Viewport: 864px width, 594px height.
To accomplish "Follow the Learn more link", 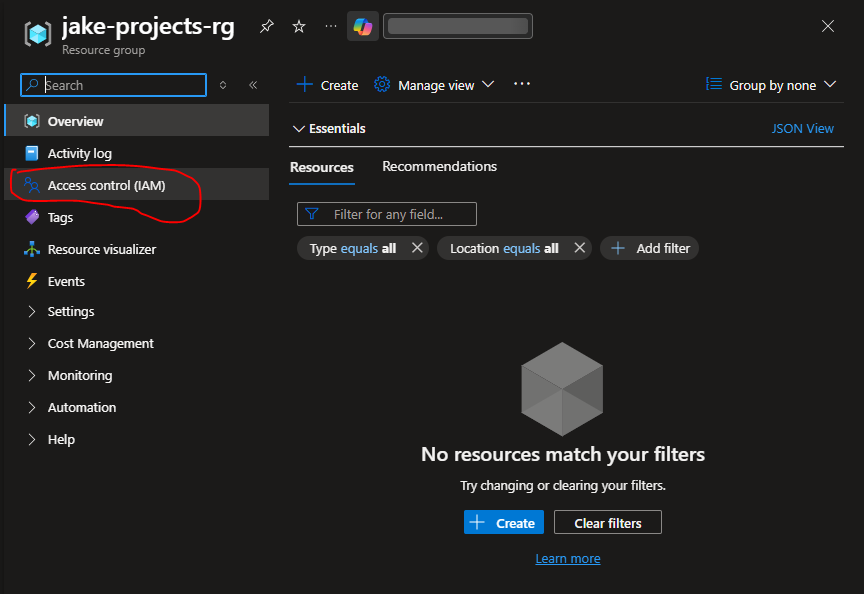I will pos(568,558).
